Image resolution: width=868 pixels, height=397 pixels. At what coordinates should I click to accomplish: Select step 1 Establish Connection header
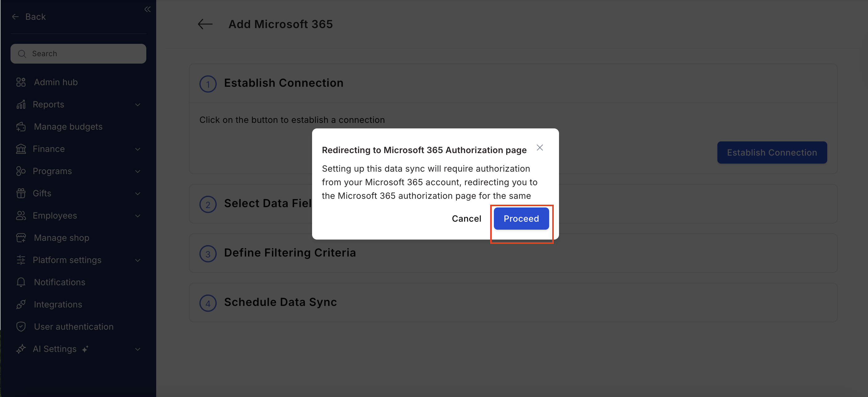513,83
